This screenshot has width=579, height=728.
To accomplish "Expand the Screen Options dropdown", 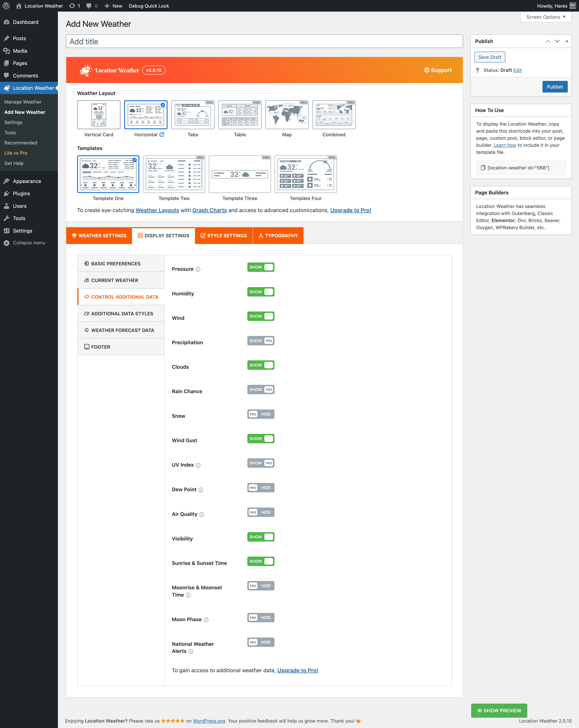I will tap(546, 17).
